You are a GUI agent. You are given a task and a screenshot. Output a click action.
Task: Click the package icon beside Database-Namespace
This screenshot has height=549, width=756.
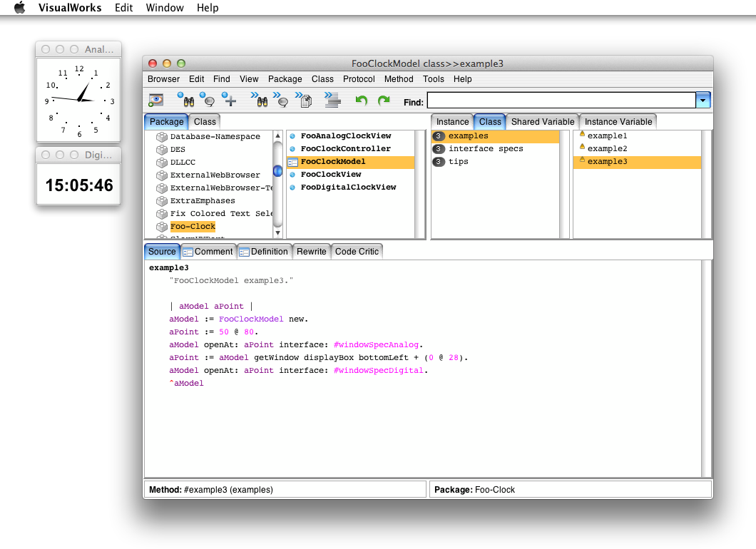point(161,137)
